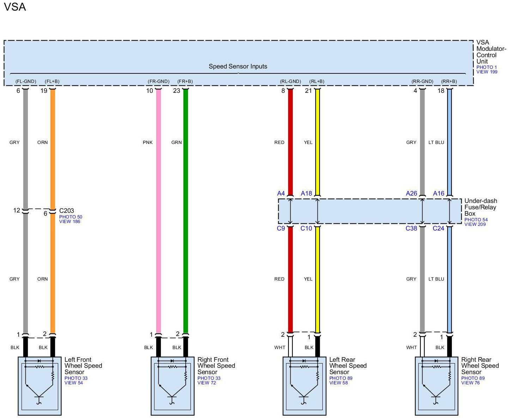Click VIEW 58 under Left Rear sensor
Screen dimensions: 510x420
[338, 383]
